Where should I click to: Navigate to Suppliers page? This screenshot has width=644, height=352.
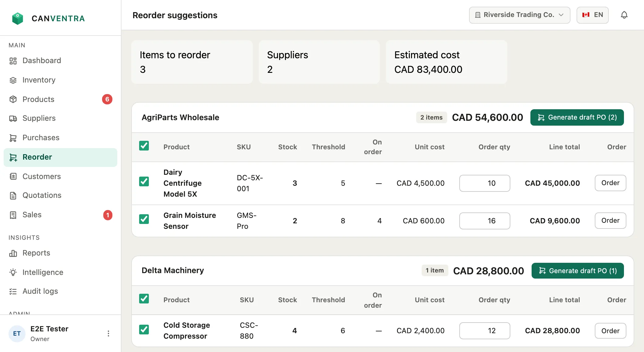(60, 118)
